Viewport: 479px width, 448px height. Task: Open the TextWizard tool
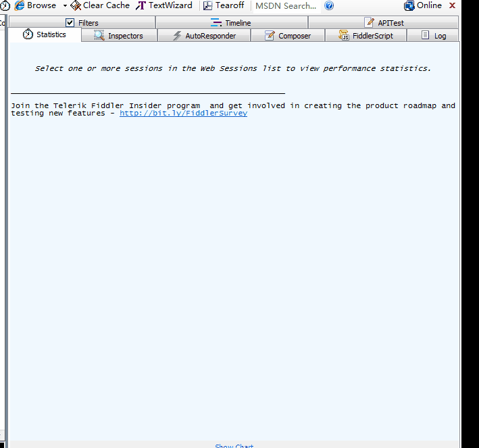point(164,5)
